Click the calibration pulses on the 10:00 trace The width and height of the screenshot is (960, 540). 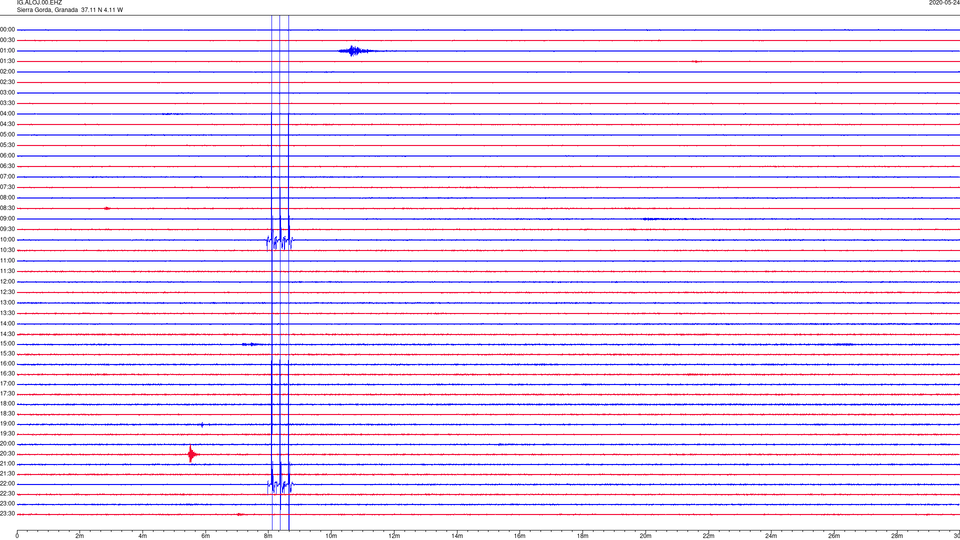point(280,241)
